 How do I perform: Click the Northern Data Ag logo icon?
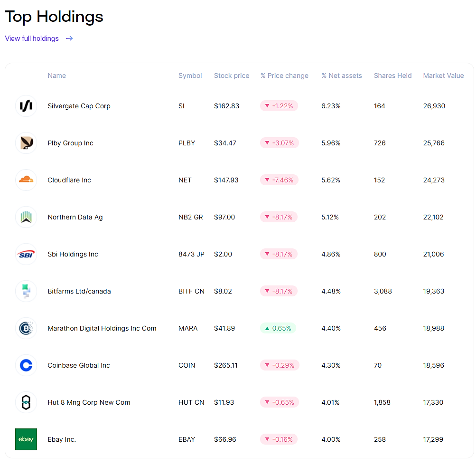click(26, 217)
